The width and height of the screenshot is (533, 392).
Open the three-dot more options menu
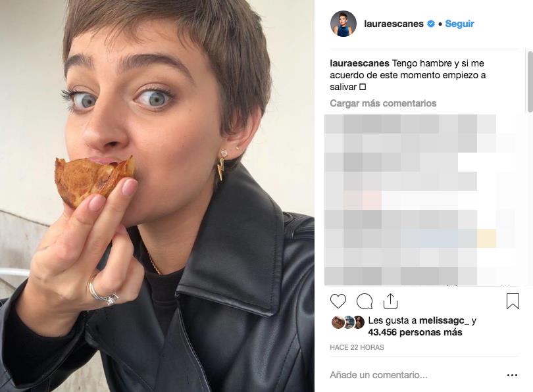click(513, 375)
